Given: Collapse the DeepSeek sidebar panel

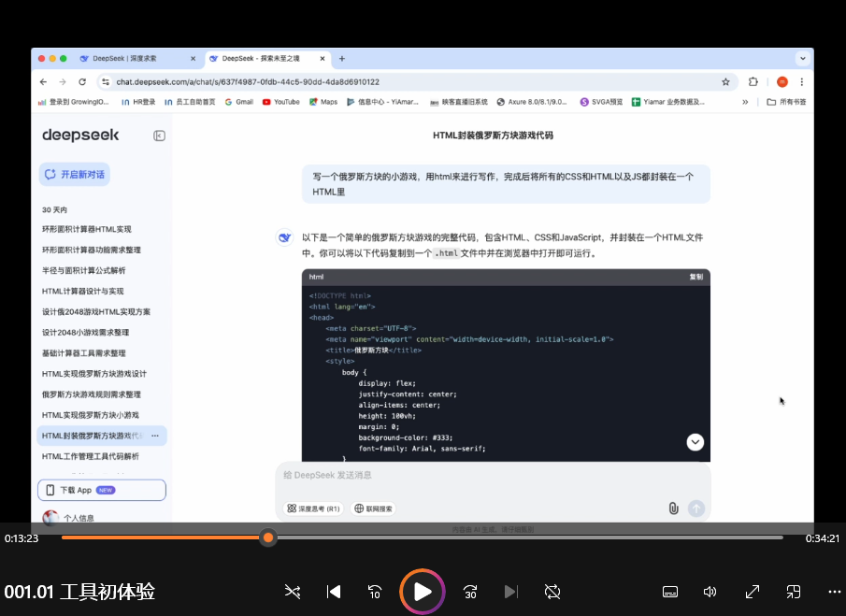Looking at the screenshot, I should (159, 136).
